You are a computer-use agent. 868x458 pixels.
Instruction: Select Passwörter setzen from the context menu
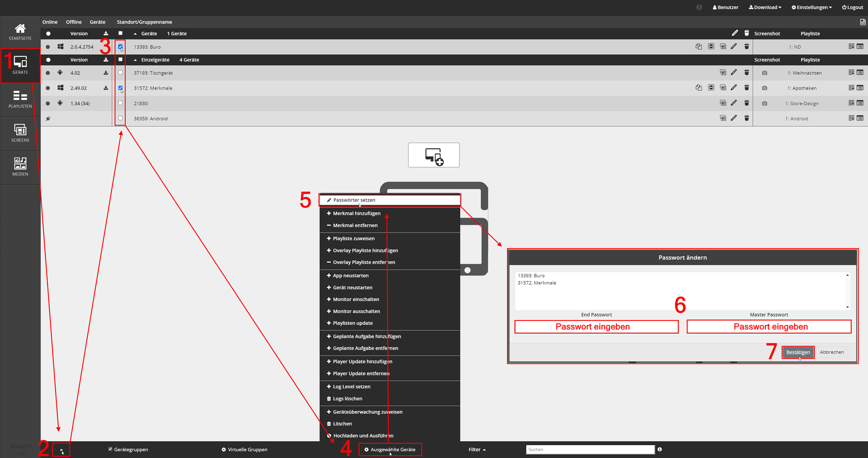354,200
